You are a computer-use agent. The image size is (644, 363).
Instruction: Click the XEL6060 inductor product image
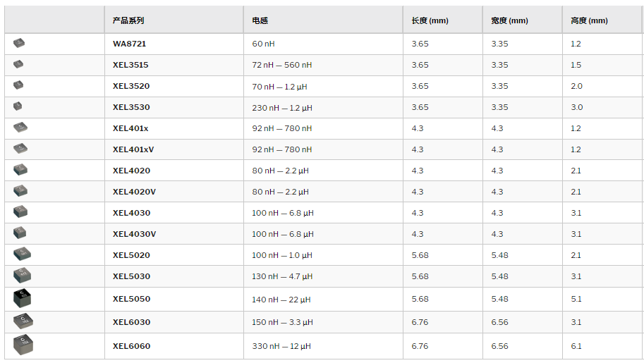click(23, 345)
